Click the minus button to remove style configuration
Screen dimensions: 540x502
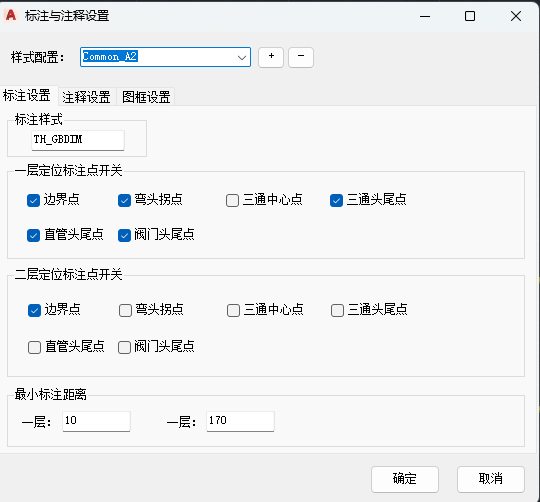[x=301, y=57]
